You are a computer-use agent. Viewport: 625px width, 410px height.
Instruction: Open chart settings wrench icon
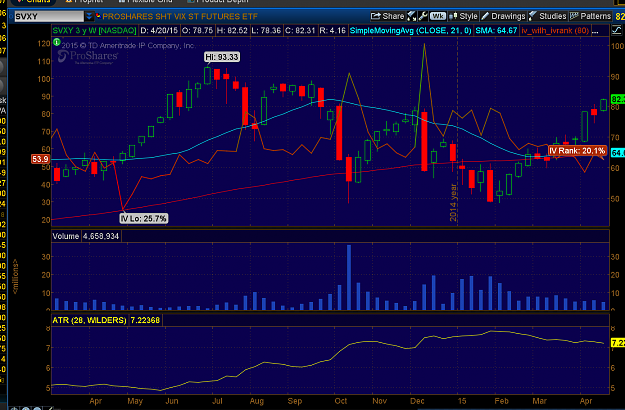423,16
